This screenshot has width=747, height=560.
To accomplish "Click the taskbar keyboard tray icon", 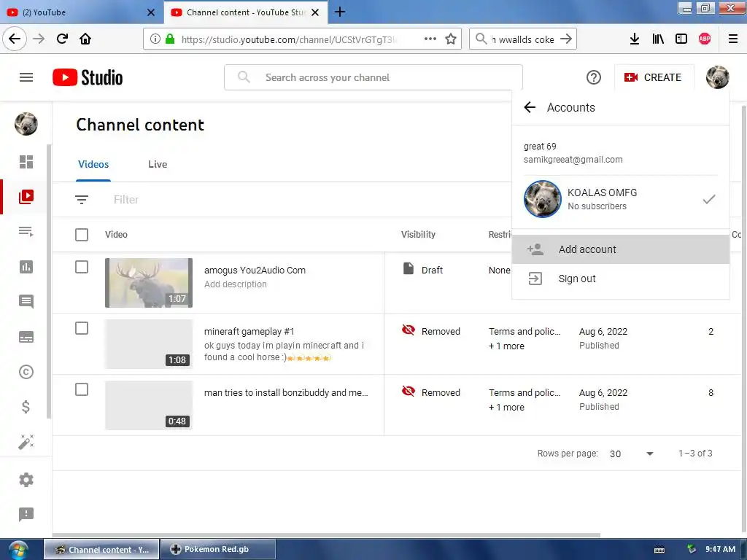I will (659, 550).
